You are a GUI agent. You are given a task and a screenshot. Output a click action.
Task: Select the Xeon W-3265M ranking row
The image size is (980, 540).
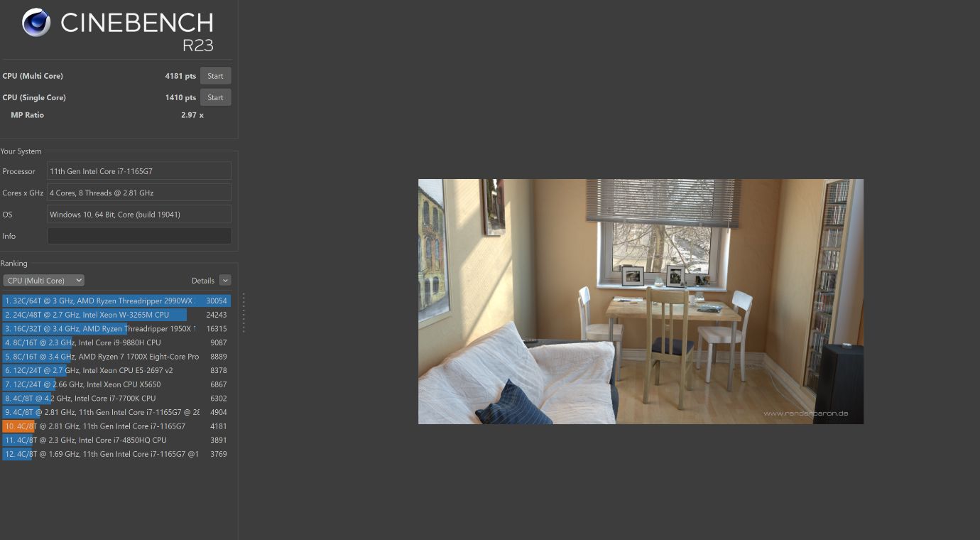click(x=116, y=315)
